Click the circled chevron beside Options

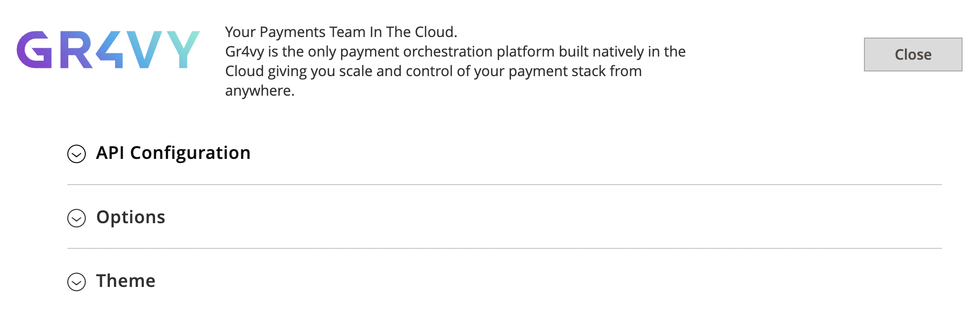[x=77, y=218]
